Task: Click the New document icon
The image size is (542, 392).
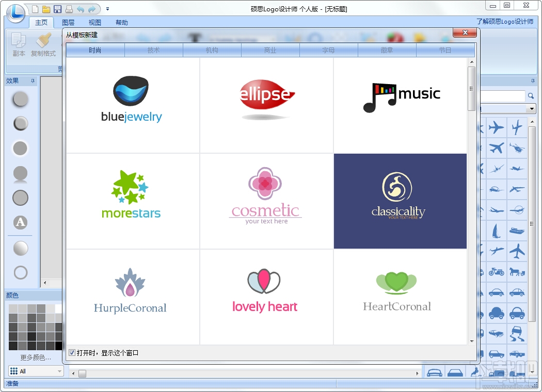Action: click(x=35, y=9)
